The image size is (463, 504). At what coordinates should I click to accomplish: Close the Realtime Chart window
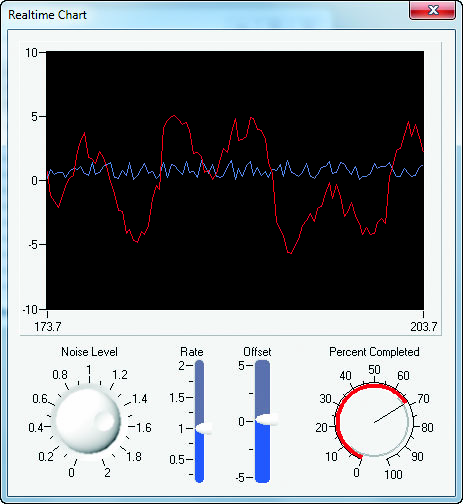pyautogui.click(x=432, y=10)
